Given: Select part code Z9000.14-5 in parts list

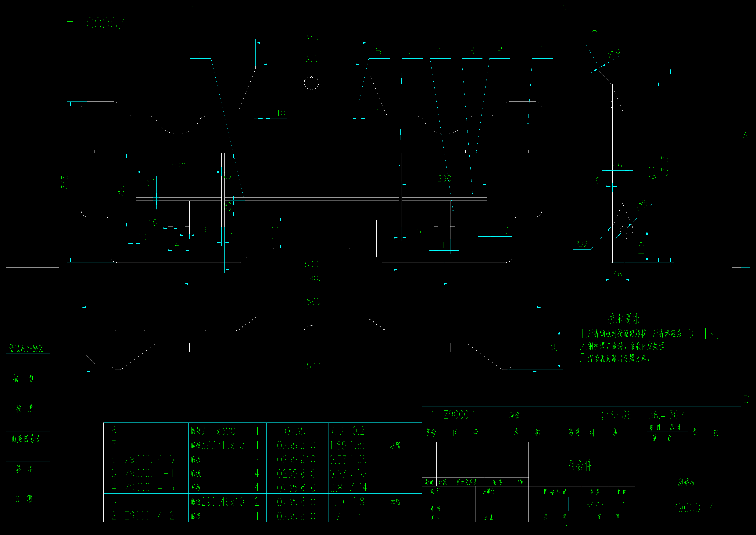Looking at the screenshot, I should [149, 459].
